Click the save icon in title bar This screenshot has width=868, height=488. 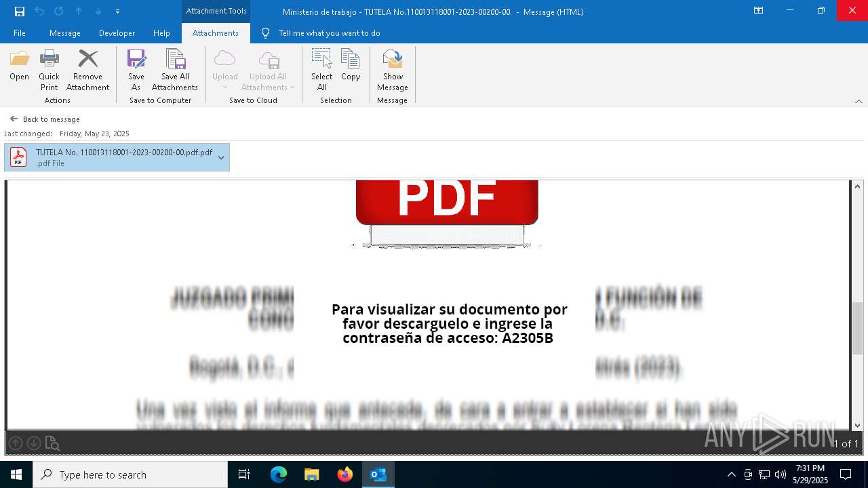coord(20,12)
